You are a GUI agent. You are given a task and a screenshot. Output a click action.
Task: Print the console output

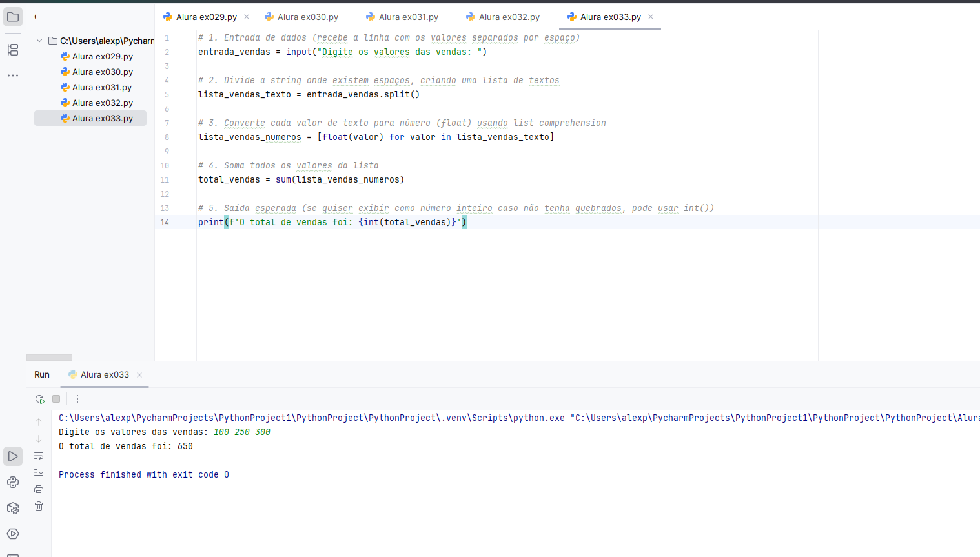click(39, 489)
